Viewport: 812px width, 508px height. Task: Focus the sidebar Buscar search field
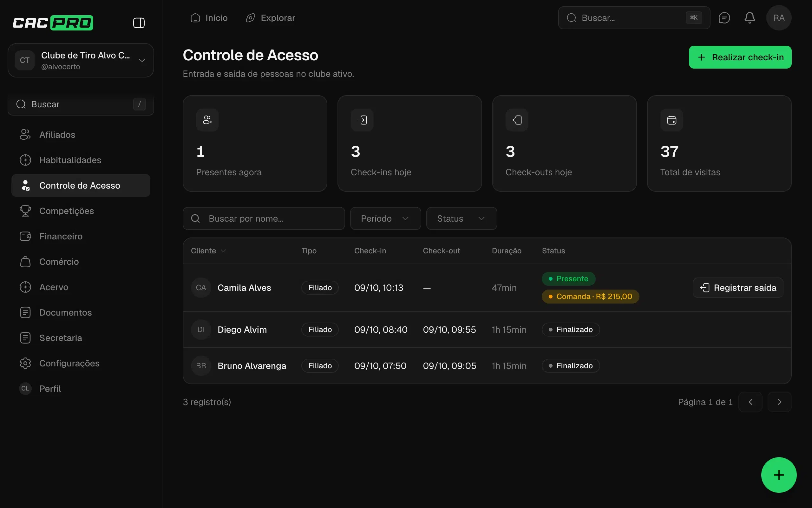pyautogui.click(x=81, y=104)
